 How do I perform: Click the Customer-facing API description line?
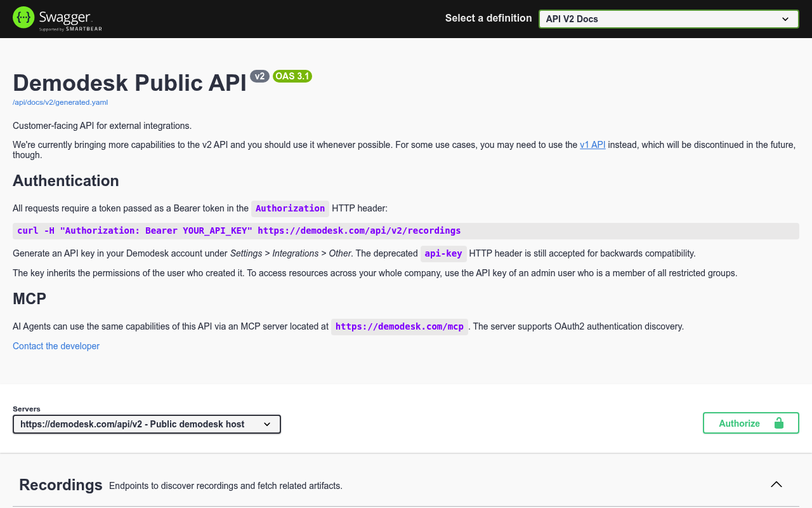(102, 126)
